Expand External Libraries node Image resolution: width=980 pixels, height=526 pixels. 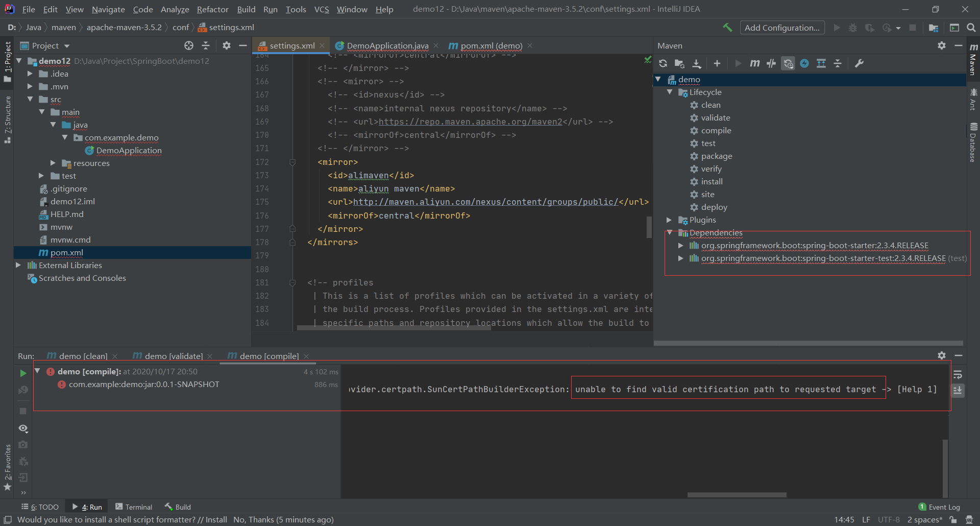[18, 265]
